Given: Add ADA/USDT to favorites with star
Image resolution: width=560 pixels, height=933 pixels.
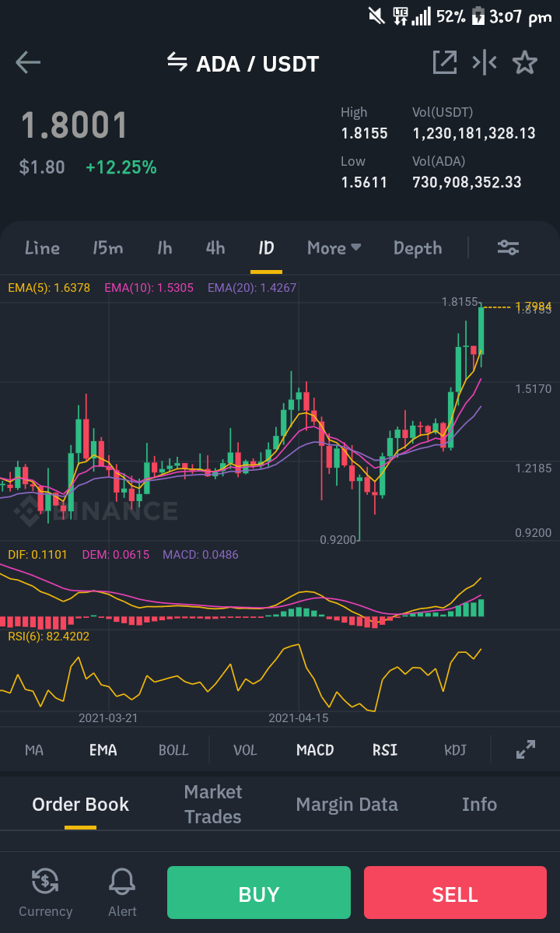Looking at the screenshot, I should tap(525, 62).
